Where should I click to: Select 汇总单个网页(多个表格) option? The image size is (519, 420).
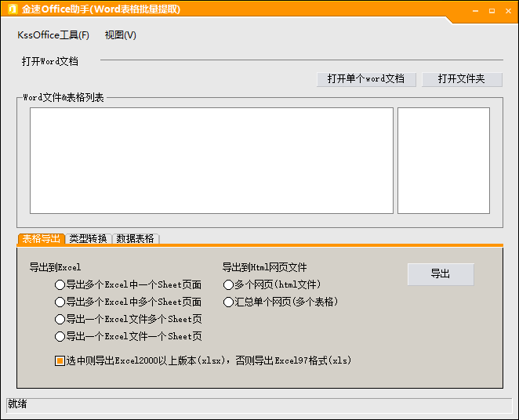281,302
